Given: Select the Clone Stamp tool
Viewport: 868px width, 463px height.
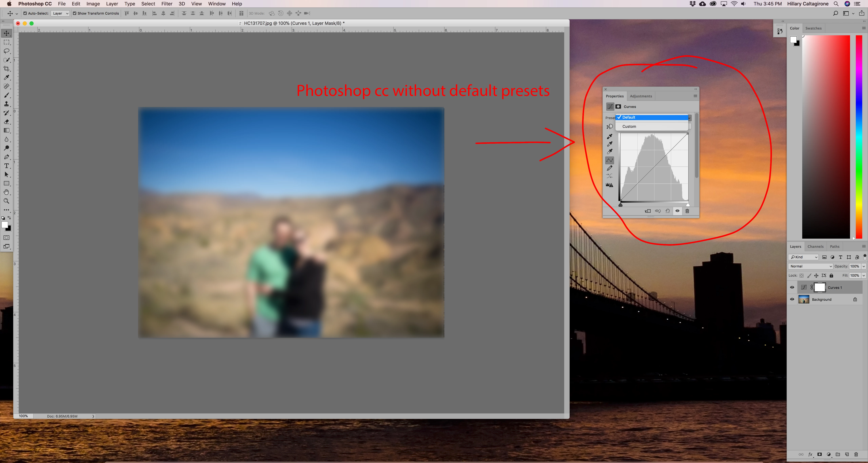Looking at the screenshot, I should pos(6,104).
